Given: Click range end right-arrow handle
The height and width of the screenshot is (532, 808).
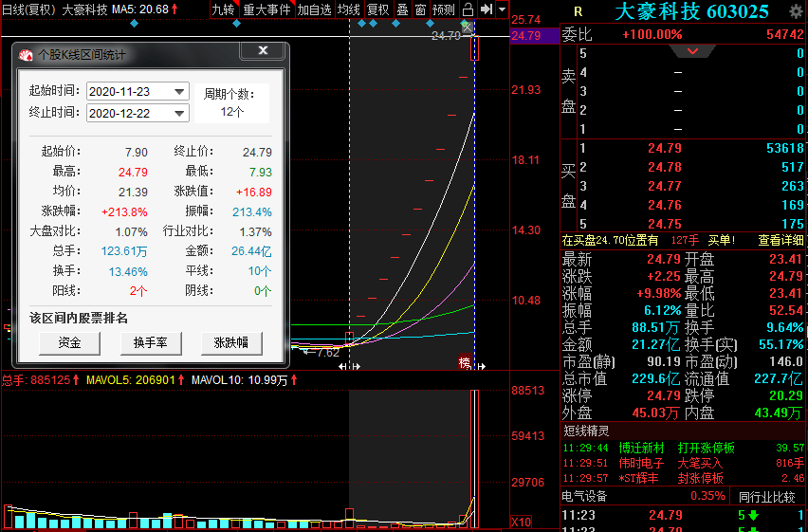Looking at the screenshot, I should click(482, 367).
